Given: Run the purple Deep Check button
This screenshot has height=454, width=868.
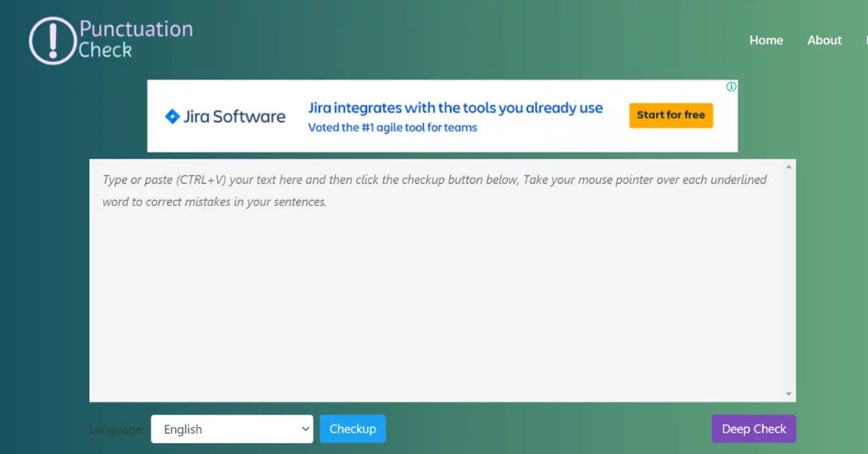Looking at the screenshot, I should point(754,429).
